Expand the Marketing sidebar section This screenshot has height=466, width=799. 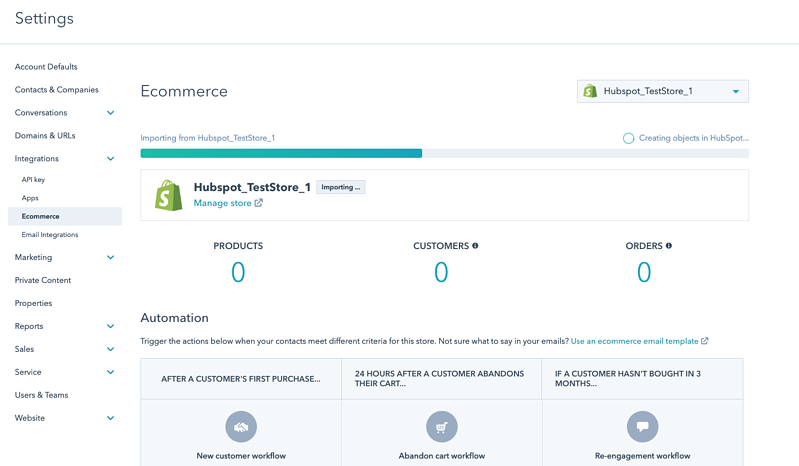tap(110, 258)
